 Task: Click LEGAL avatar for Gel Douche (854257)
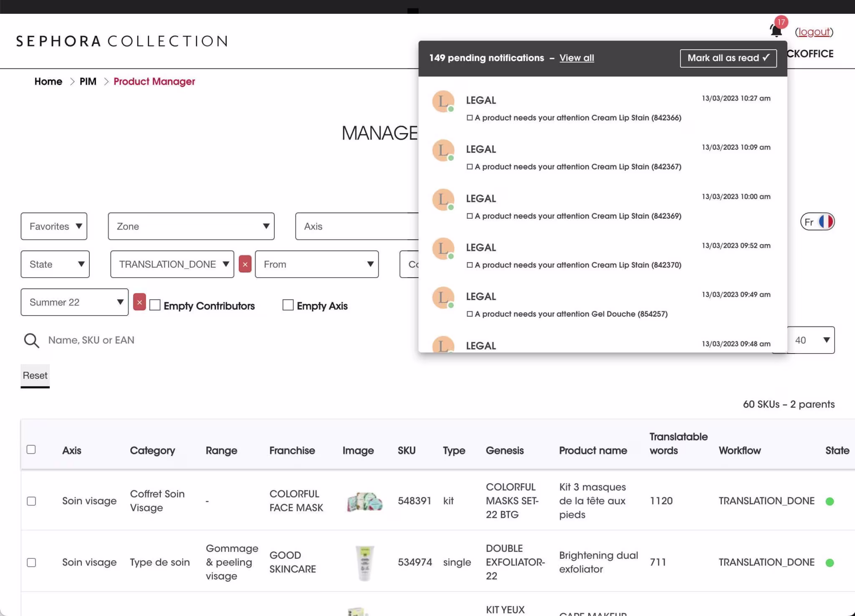443,298
